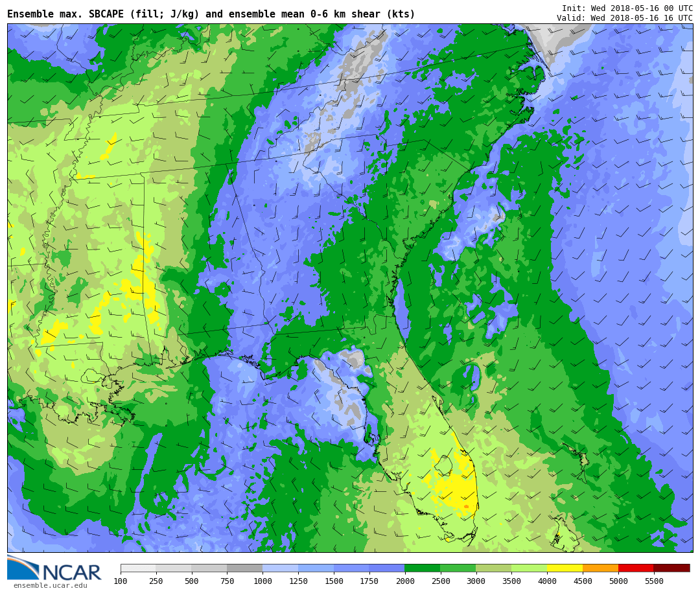Select the lime 3500-4000 colorbar swatch
Screen dimensions: 700x593
click(x=529, y=568)
